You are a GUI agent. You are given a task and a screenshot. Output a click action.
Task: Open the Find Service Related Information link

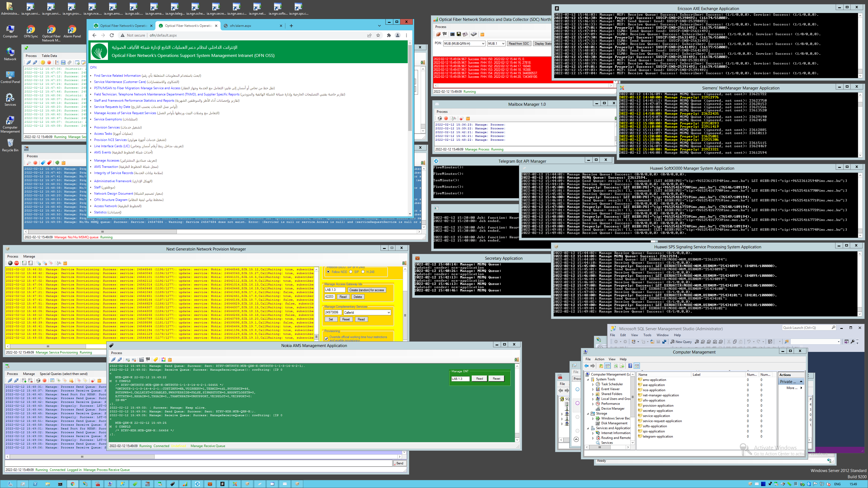click(117, 76)
